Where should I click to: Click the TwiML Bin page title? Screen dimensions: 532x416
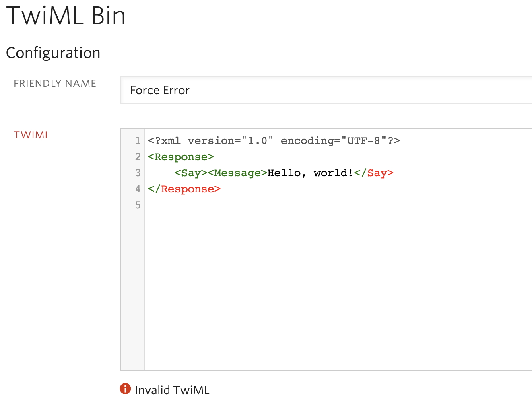pos(66,16)
